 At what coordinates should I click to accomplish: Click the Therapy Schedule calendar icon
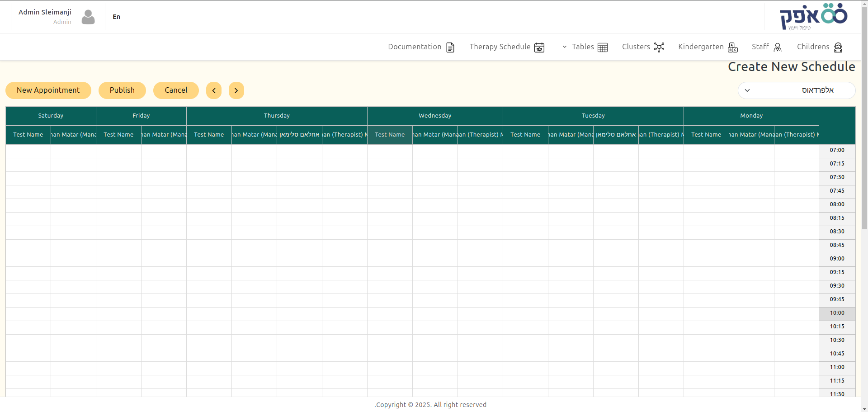point(539,47)
